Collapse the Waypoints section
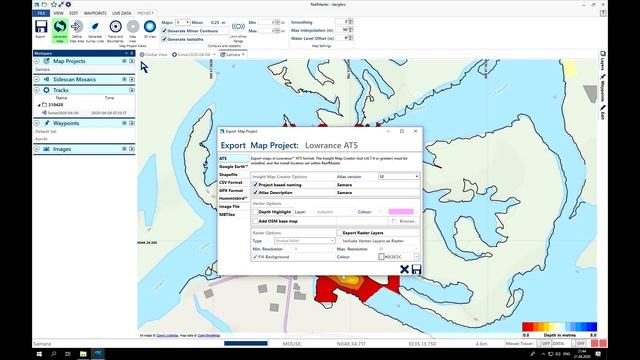 (x=37, y=123)
